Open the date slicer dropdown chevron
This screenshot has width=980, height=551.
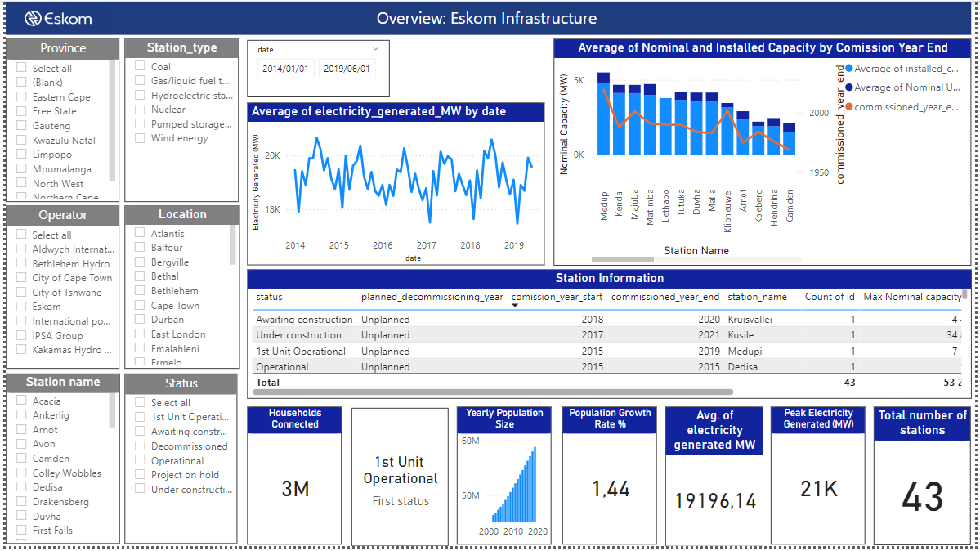pos(376,49)
